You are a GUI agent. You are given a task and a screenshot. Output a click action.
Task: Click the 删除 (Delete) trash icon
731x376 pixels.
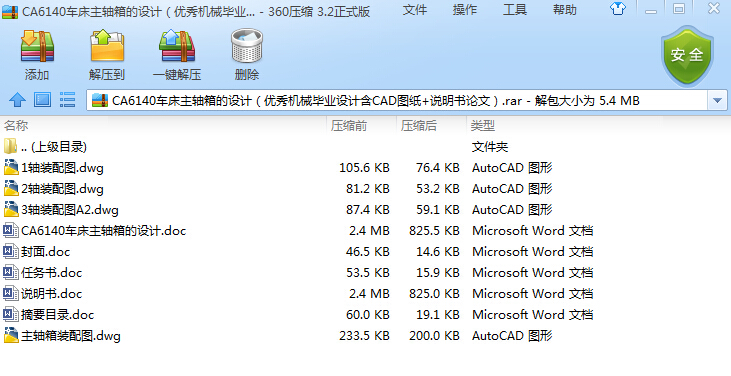click(x=247, y=46)
